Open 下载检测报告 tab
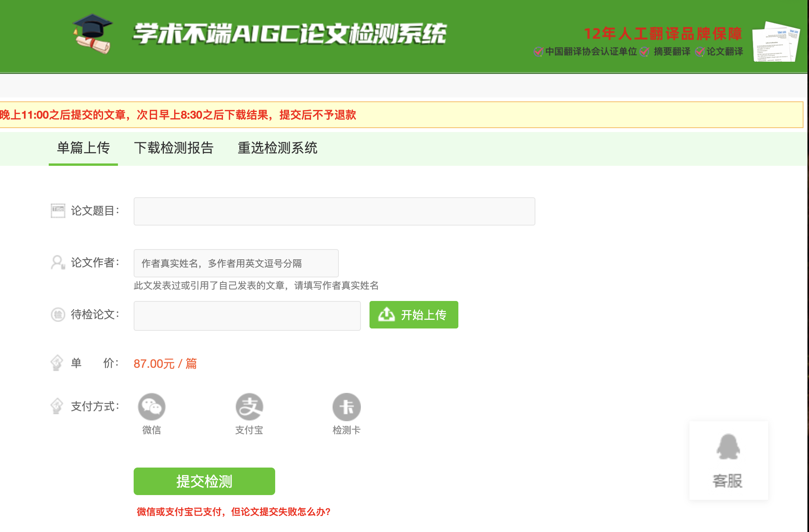The width and height of the screenshot is (809, 532). pos(173,148)
